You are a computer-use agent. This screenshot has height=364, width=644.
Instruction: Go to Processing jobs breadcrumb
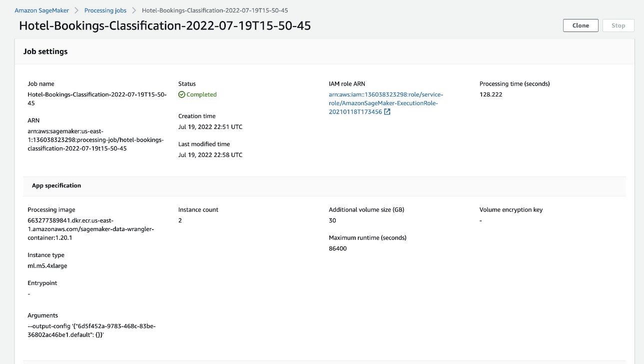click(x=105, y=10)
